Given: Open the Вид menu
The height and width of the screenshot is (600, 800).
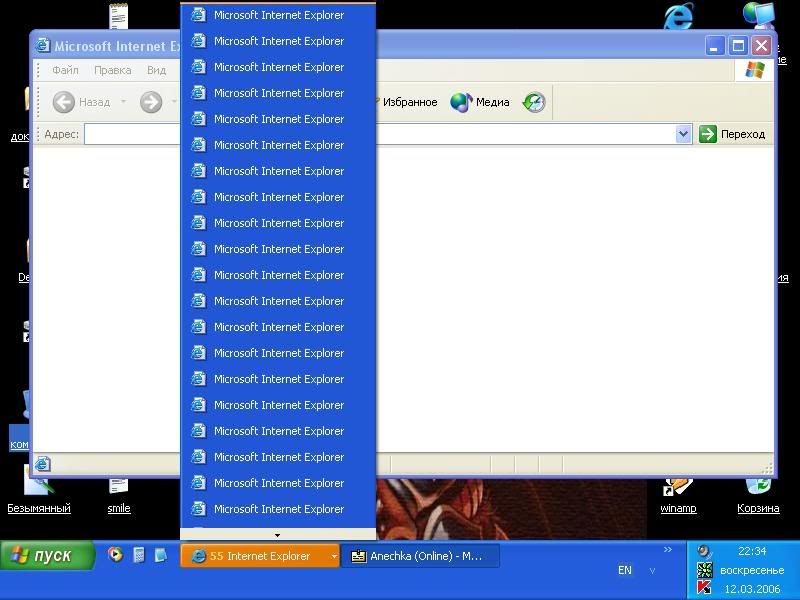Looking at the screenshot, I should [157, 70].
